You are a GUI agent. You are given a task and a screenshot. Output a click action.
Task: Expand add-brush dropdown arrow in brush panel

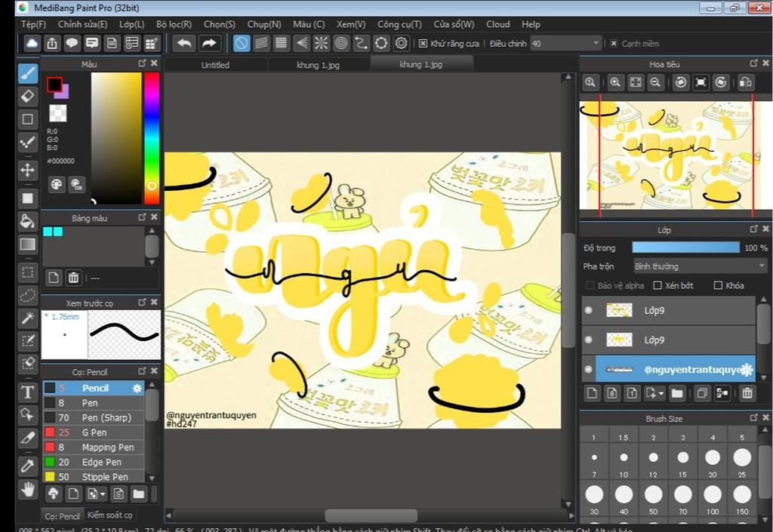[x=103, y=494]
